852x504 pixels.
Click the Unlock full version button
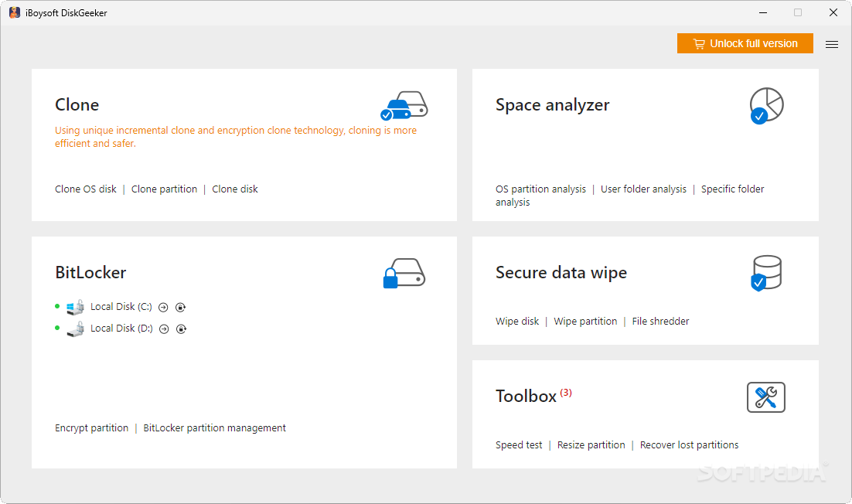(x=745, y=43)
